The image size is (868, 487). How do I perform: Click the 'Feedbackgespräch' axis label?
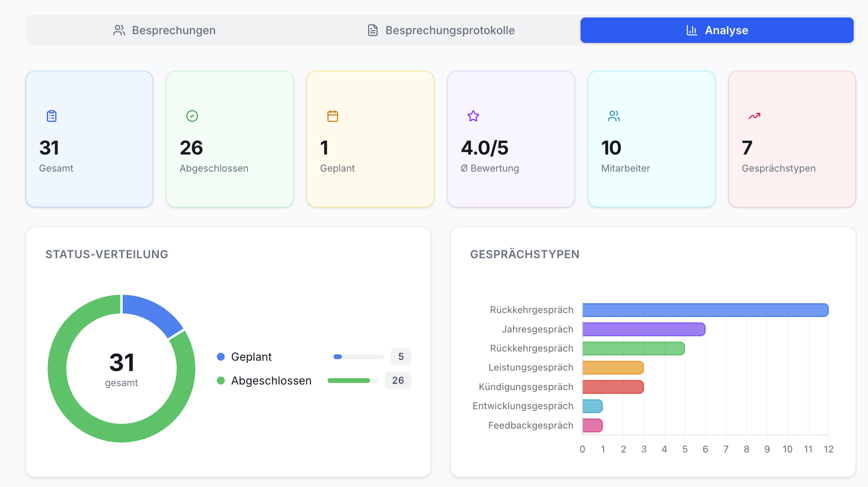point(531,425)
